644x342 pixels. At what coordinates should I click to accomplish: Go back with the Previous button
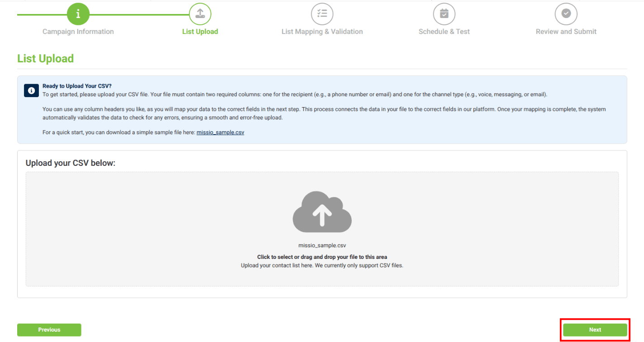pyautogui.click(x=49, y=330)
